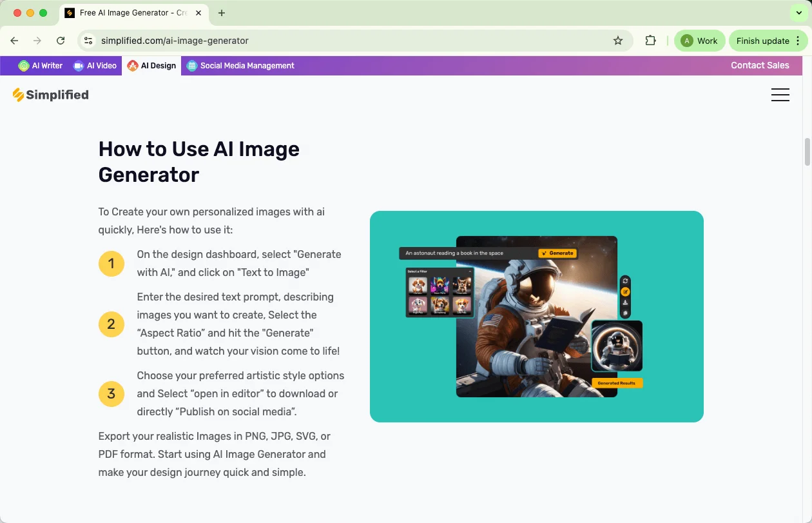Click the Finish update button

coord(762,41)
